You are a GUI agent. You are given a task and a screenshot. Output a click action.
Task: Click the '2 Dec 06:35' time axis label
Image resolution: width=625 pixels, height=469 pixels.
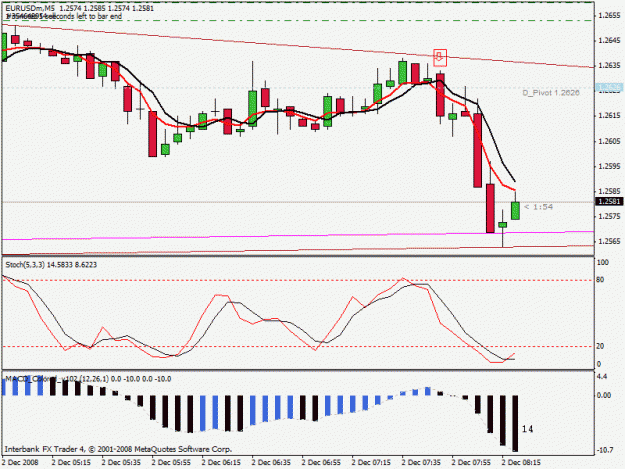[271, 463]
